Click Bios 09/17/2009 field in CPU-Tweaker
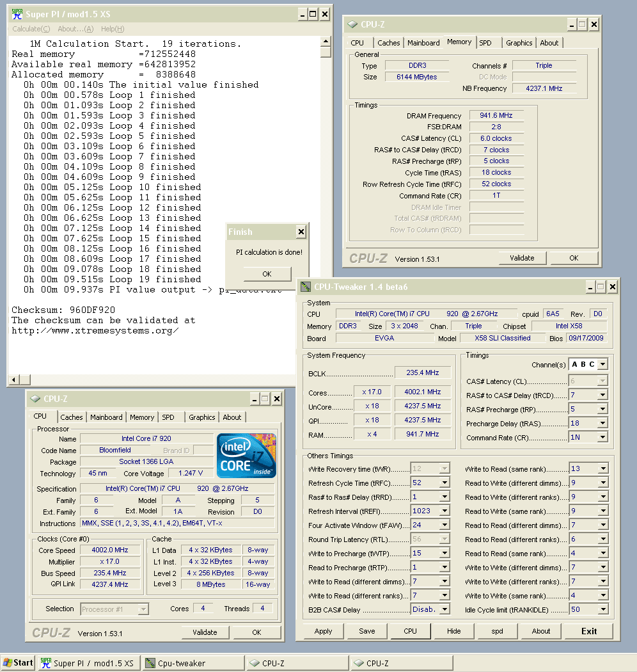 [x=586, y=338]
